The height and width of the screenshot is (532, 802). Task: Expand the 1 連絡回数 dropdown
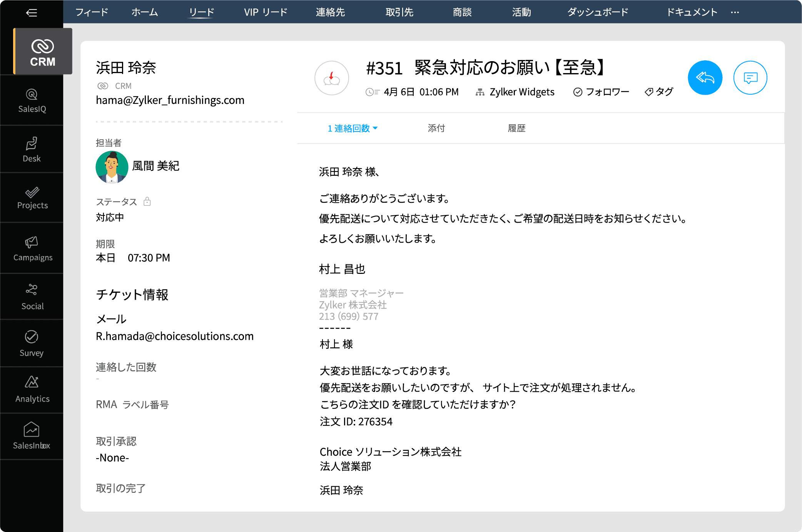pyautogui.click(x=353, y=128)
